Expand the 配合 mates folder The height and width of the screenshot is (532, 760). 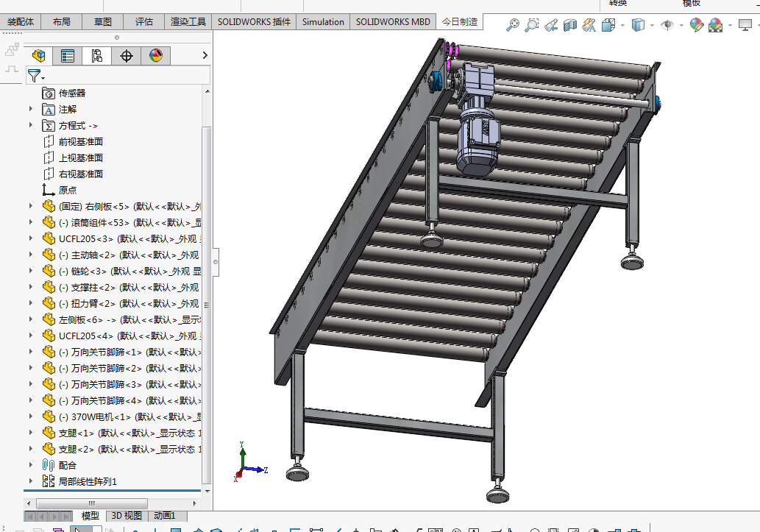(31, 465)
